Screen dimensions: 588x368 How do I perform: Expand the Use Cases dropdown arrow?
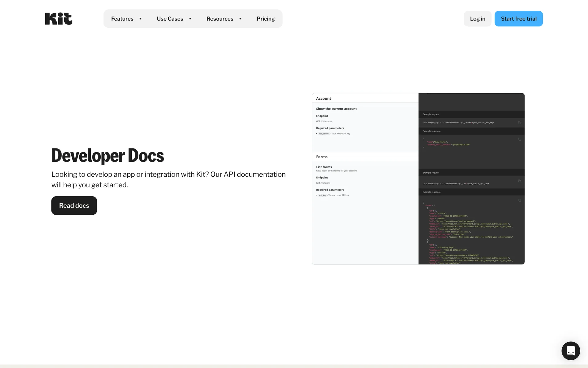(x=190, y=19)
